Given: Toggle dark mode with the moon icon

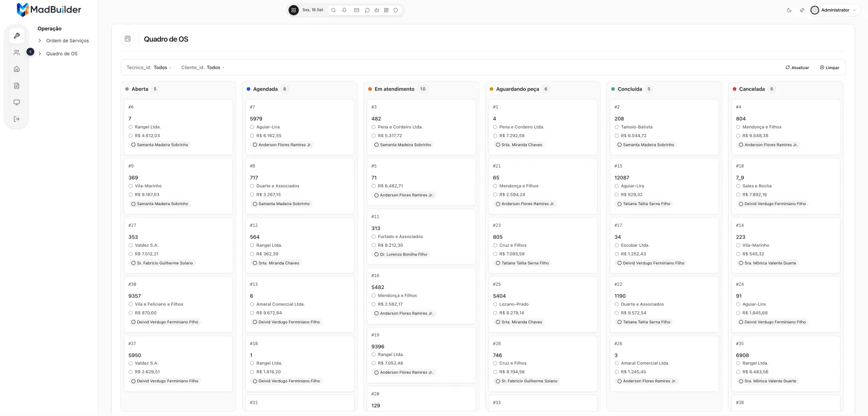Looking at the screenshot, I should coord(789,10).
